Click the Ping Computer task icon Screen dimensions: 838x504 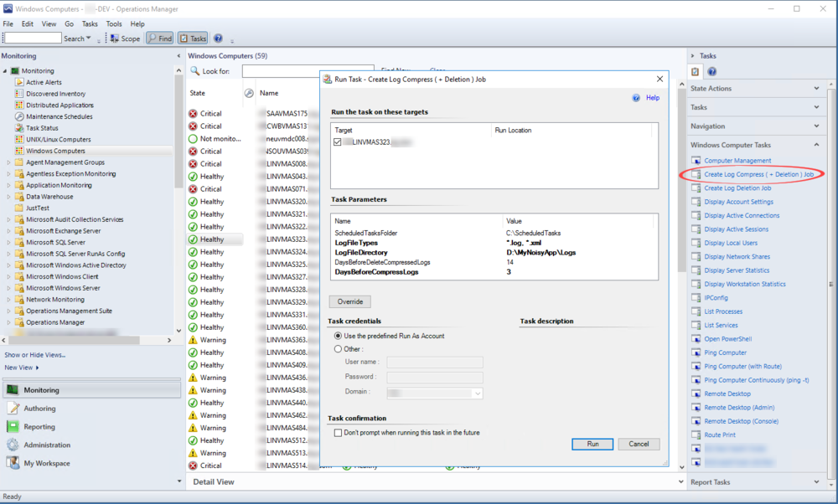point(696,352)
